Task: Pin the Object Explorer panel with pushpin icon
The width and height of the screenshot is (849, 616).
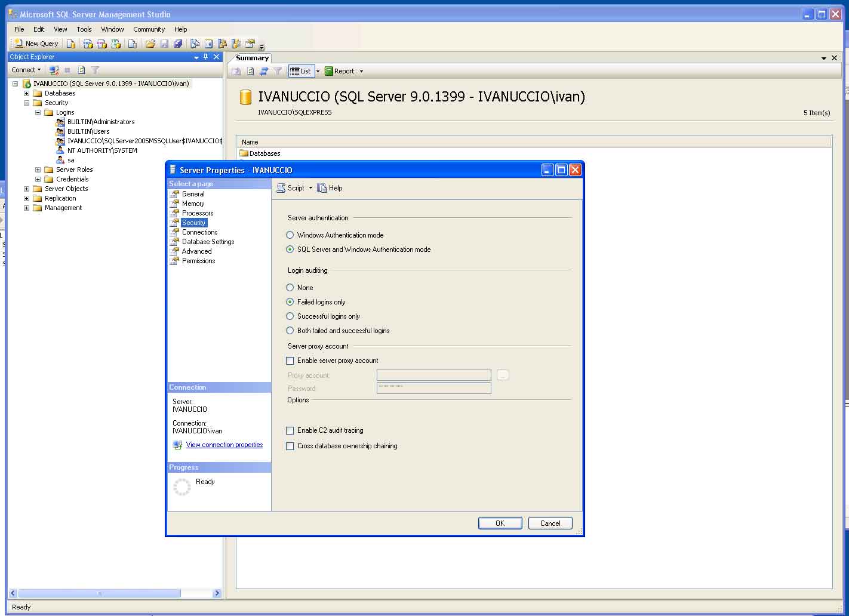Action: point(206,57)
